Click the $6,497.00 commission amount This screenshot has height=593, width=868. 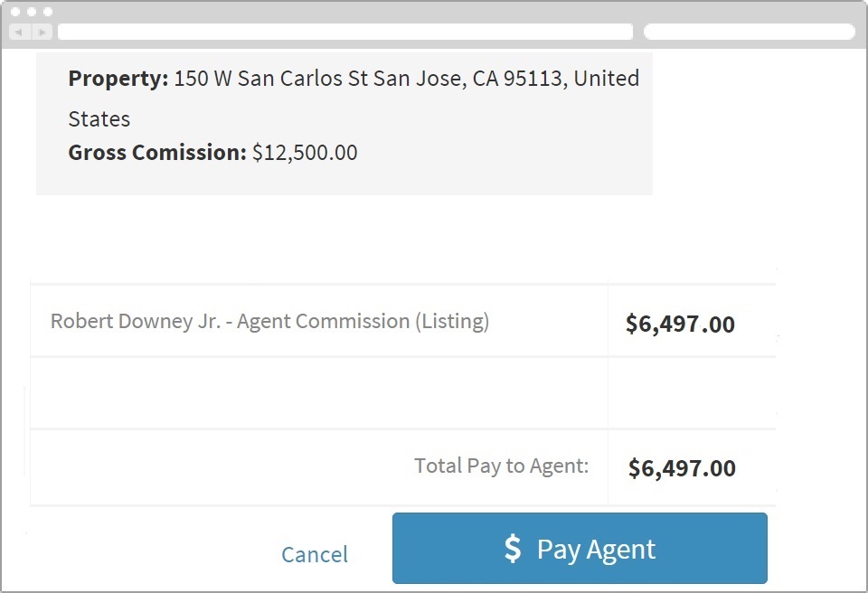(682, 324)
